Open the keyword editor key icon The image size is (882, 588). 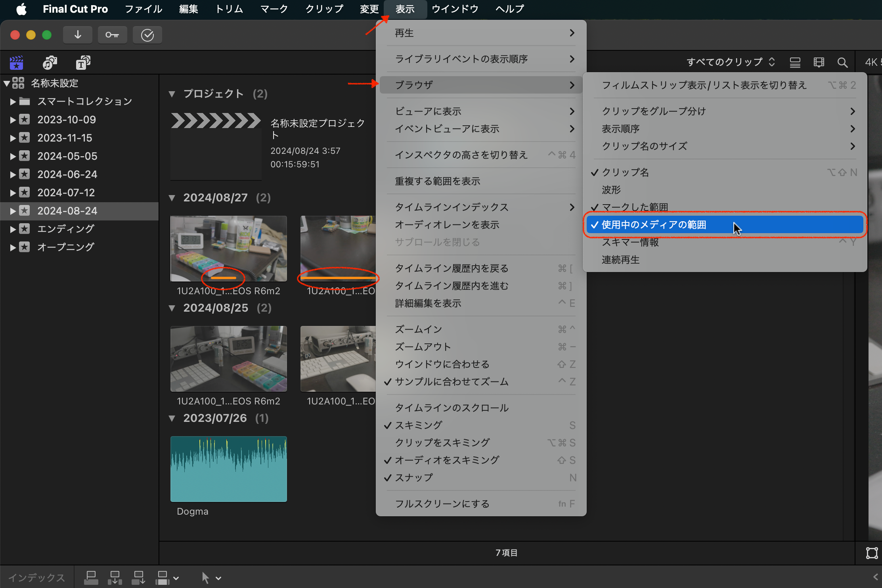(112, 35)
